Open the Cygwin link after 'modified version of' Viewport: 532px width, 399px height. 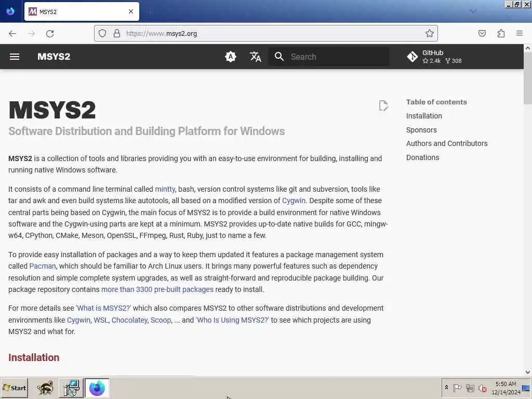tap(294, 201)
